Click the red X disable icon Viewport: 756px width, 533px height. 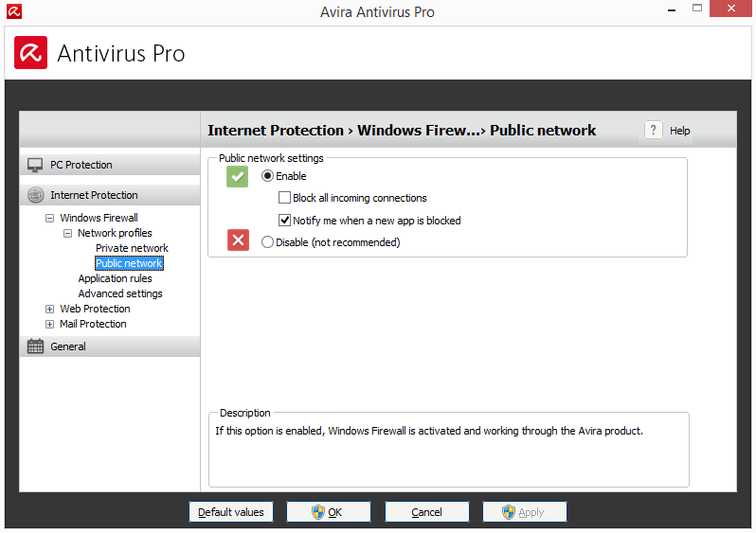click(238, 240)
